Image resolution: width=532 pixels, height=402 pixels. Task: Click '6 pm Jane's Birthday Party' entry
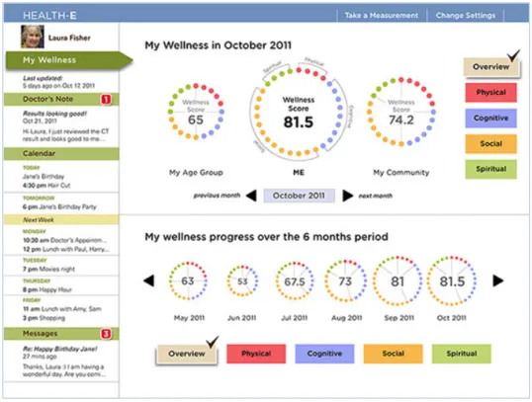59,206
